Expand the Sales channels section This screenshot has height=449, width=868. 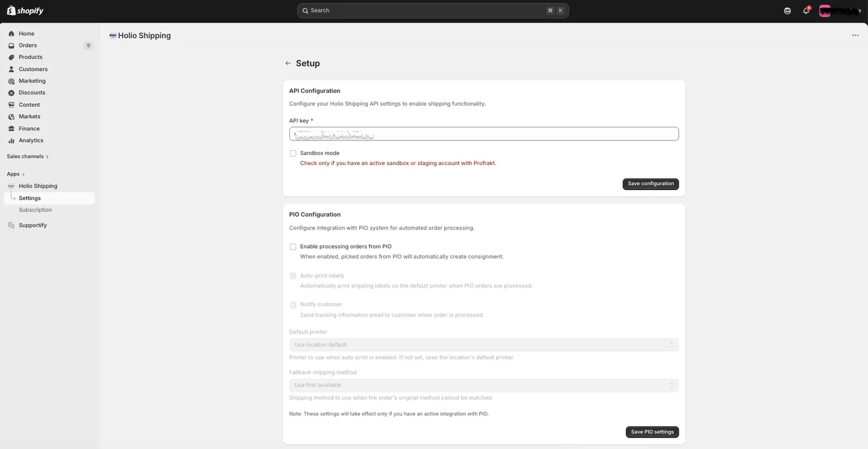tap(28, 157)
